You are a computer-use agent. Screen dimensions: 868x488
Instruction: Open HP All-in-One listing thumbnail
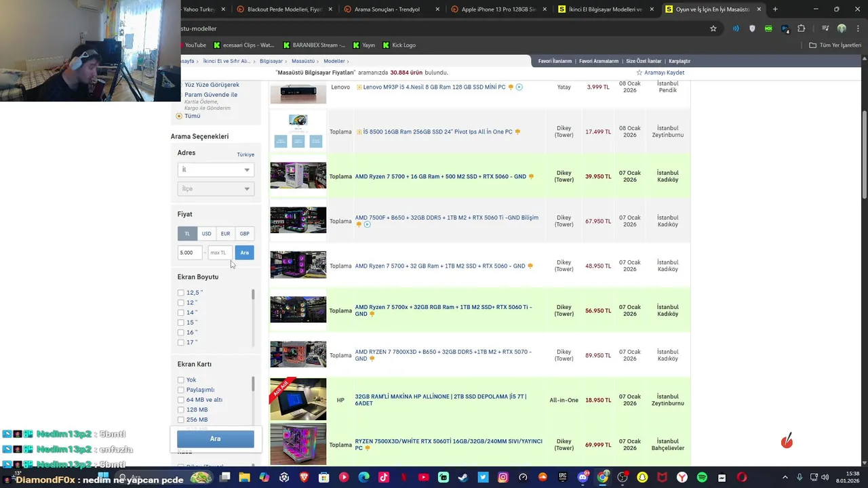click(298, 400)
